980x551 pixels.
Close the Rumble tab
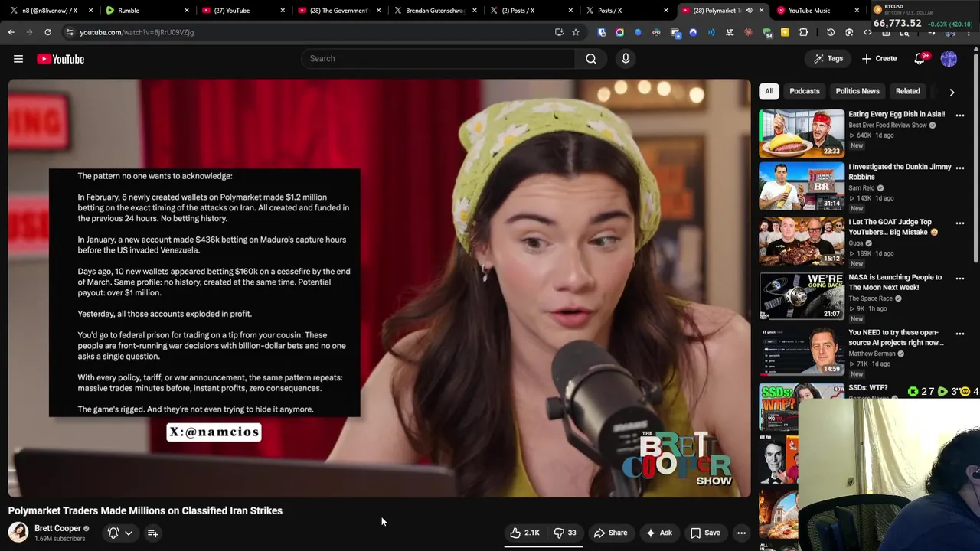(x=187, y=11)
